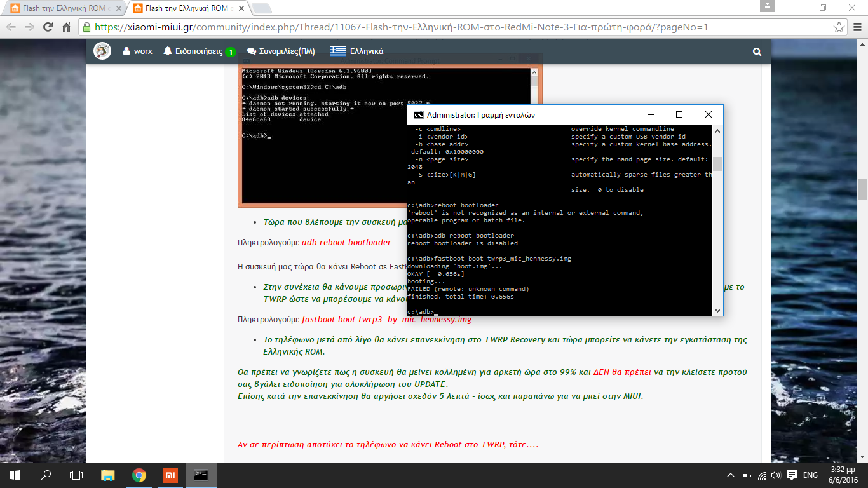Viewport: 868px width, 488px height.
Task: Open a new browser tab
Action: [261, 8]
